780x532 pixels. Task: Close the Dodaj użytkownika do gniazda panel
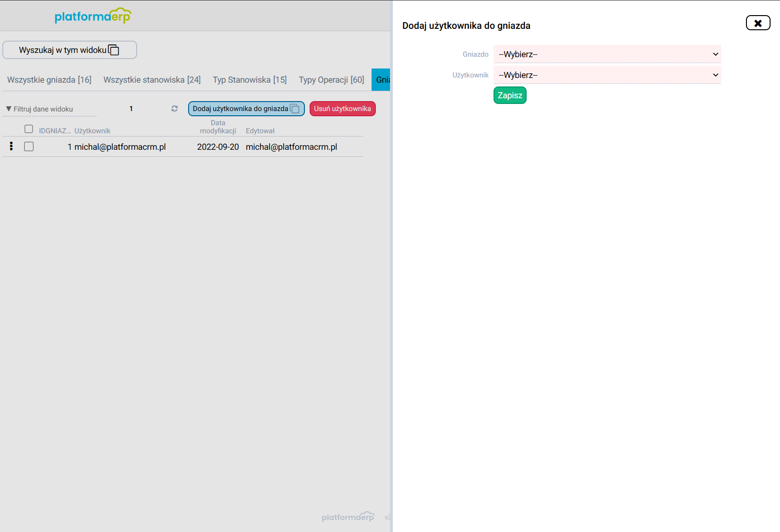click(758, 23)
